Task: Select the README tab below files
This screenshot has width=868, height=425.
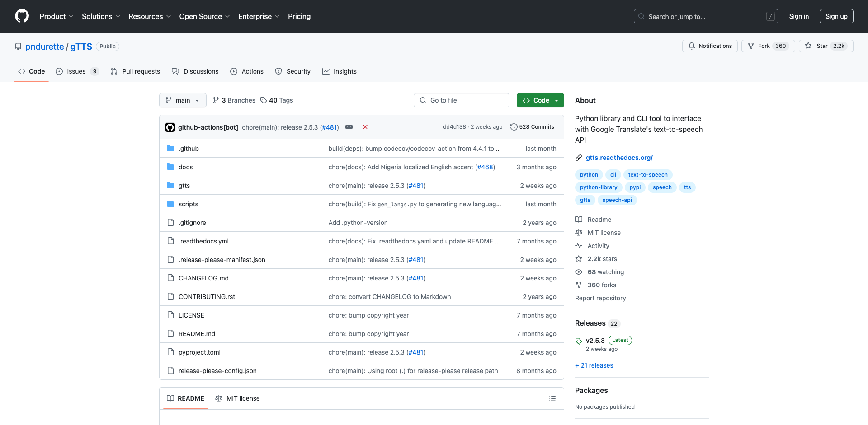Action: pyautogui.click(x=185, y=398)
